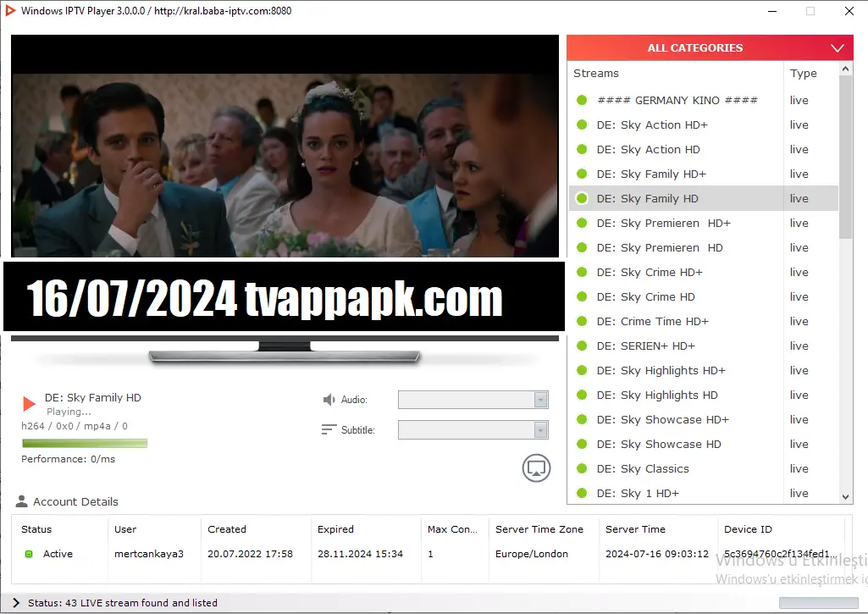868x614 pixels.
Task: Close the Windows IPTV Player window
Action: tap(849, 11)
